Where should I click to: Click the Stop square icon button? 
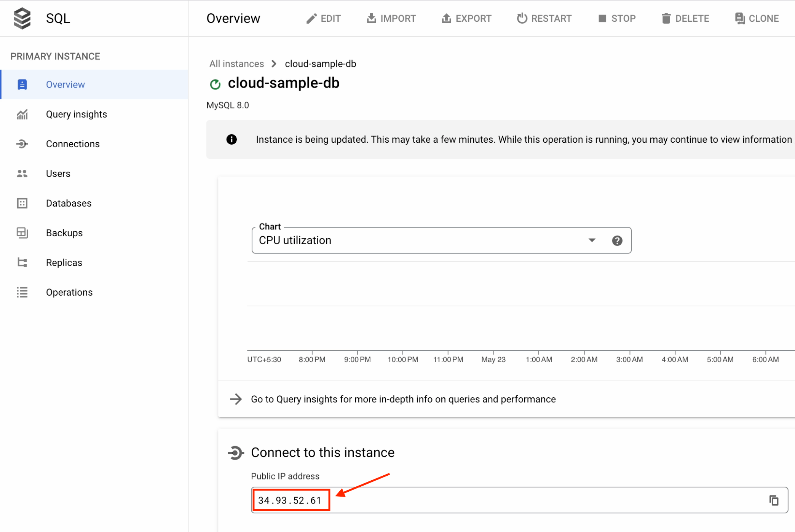tap(617, 18)
